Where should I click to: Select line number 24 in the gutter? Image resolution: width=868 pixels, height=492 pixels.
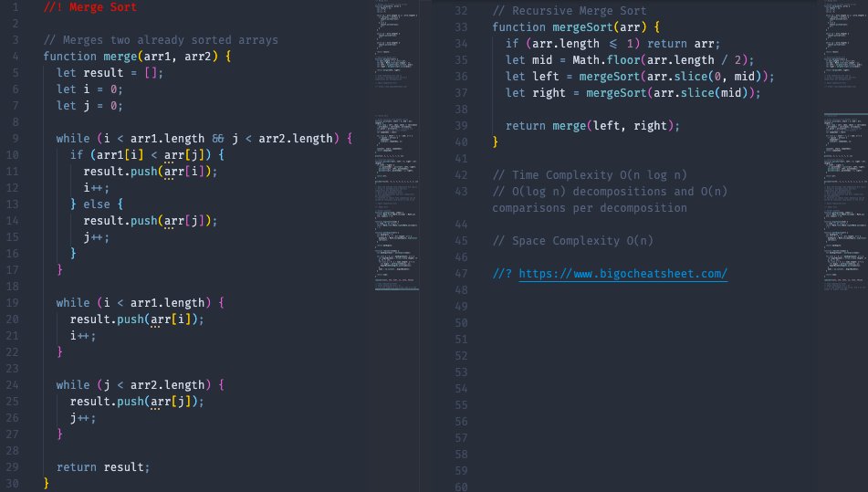point(12,384)
